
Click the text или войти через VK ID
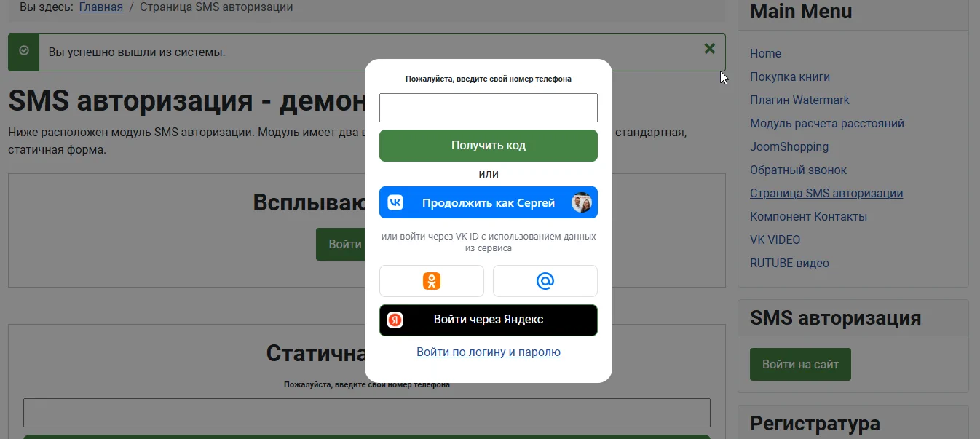pos(489,242)
